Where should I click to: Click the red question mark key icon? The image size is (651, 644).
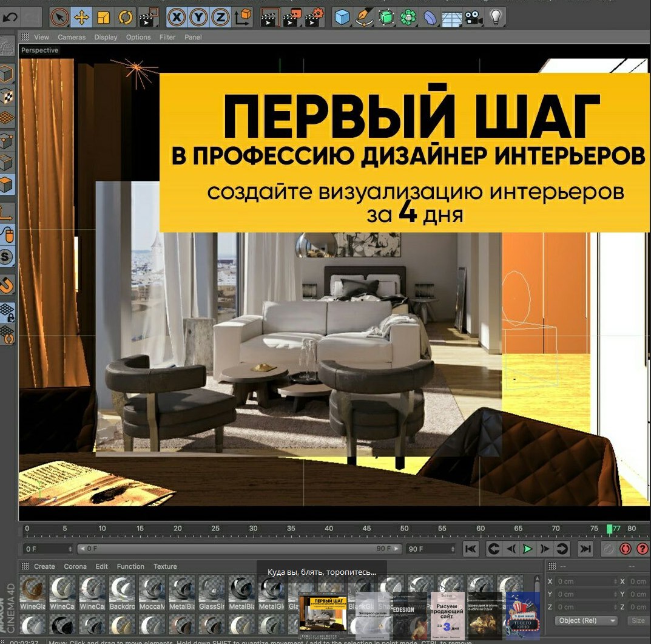tap(643, 549)
